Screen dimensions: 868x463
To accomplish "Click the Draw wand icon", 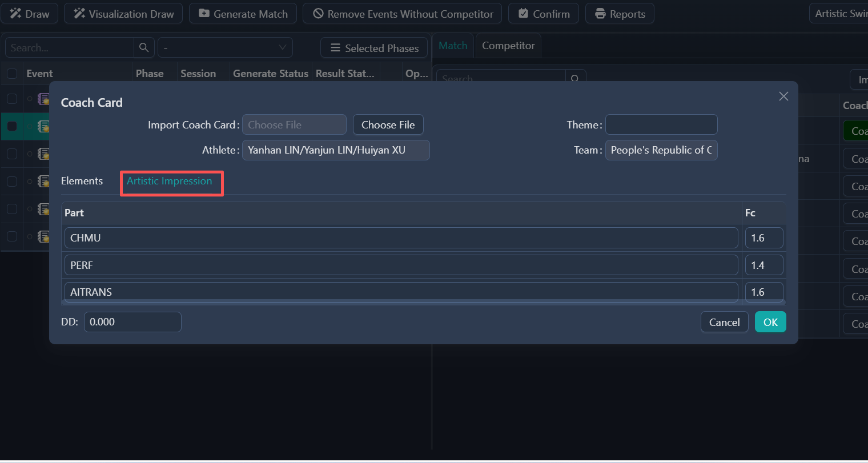I will [x=15, y=14].
